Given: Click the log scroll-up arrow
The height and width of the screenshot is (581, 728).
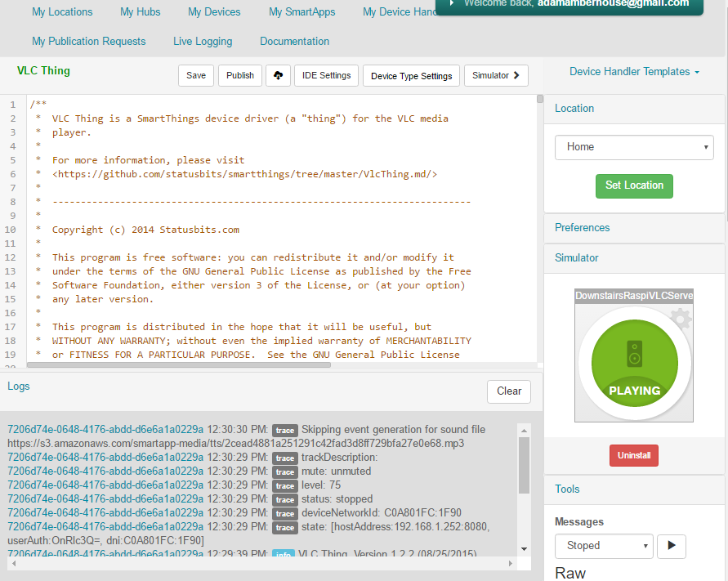Looking at the screenshot, I should pyautogui.click(x=525, y=431).
